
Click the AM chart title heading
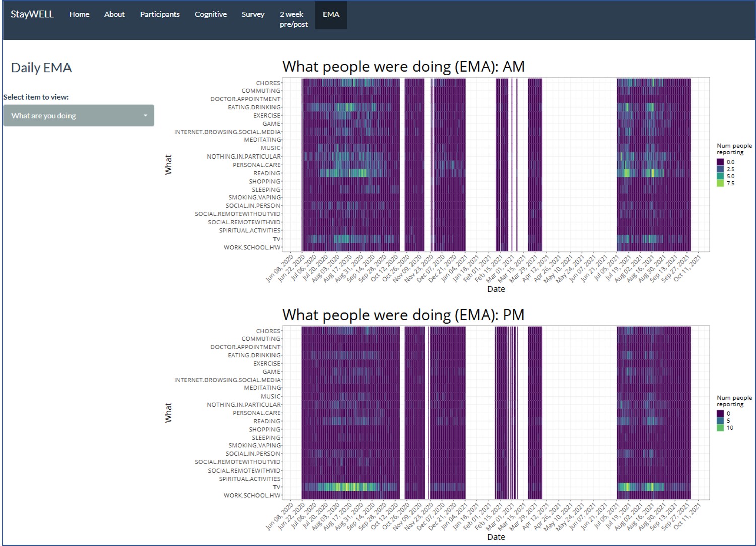coord(403,67)
